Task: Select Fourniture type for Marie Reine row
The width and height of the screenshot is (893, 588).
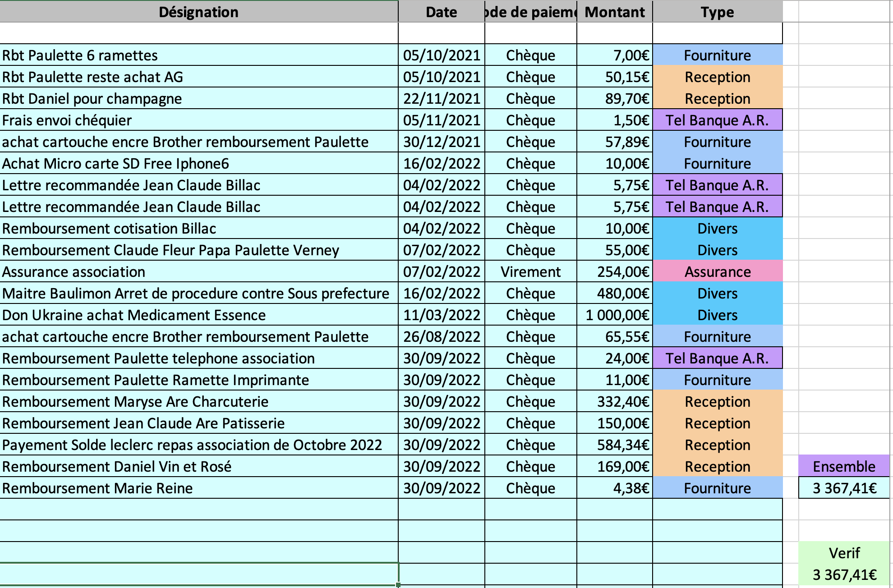Action: (717, 488)
